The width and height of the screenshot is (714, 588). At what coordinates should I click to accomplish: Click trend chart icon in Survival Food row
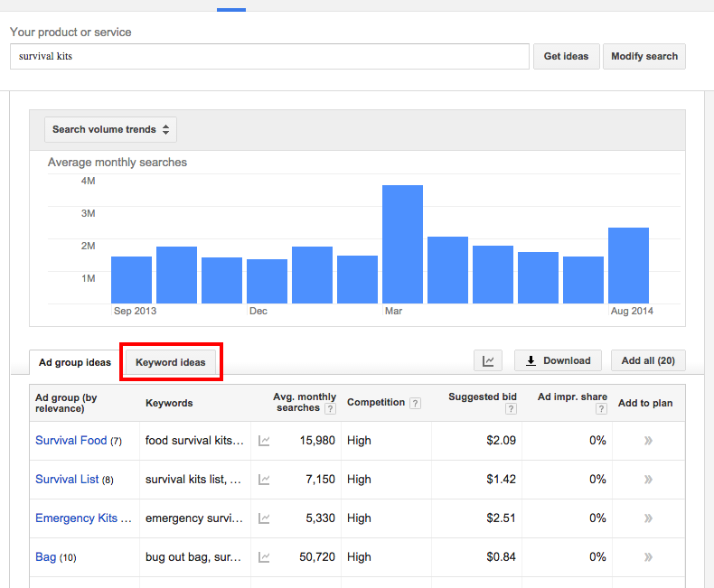coord(264,441)
